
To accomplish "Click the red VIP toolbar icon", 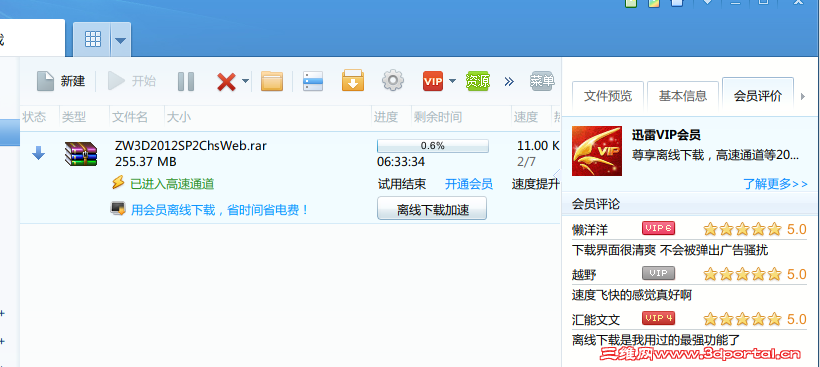I will pyautogui.click(x=433, y=81).
